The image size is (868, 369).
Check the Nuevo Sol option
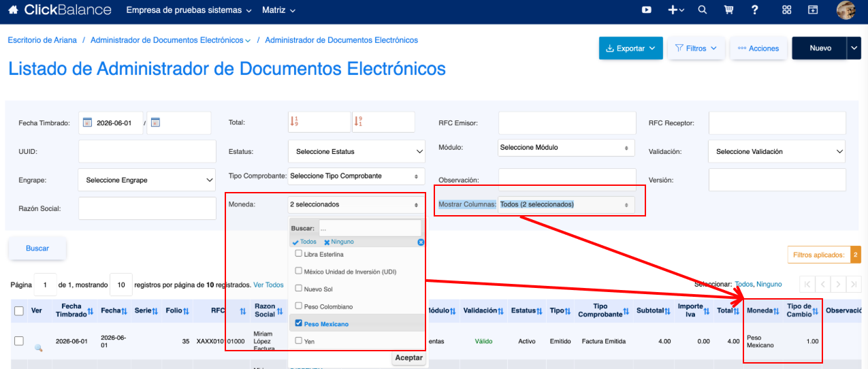(298, 288)
